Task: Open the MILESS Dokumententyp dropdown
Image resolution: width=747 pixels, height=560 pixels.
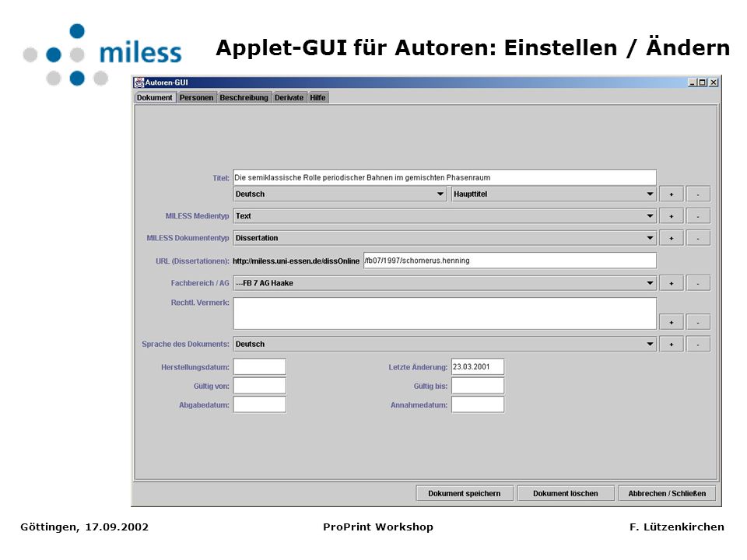Action: [x=444, y=238]
